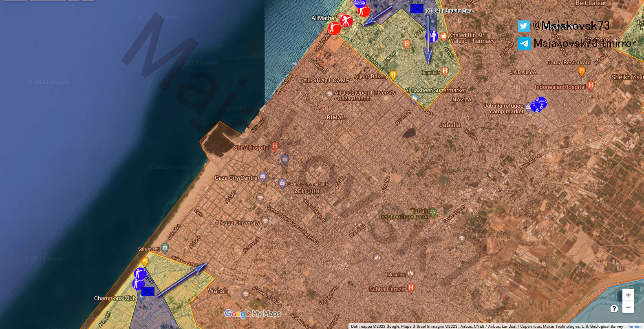Viewport: 644px width, 329px height.
Task: Select the RIMAL neighborhood label
Action: [336, 117]
